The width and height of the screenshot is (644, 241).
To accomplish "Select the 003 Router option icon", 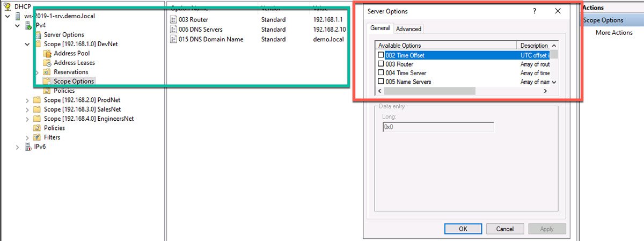I will coord(173,20).
